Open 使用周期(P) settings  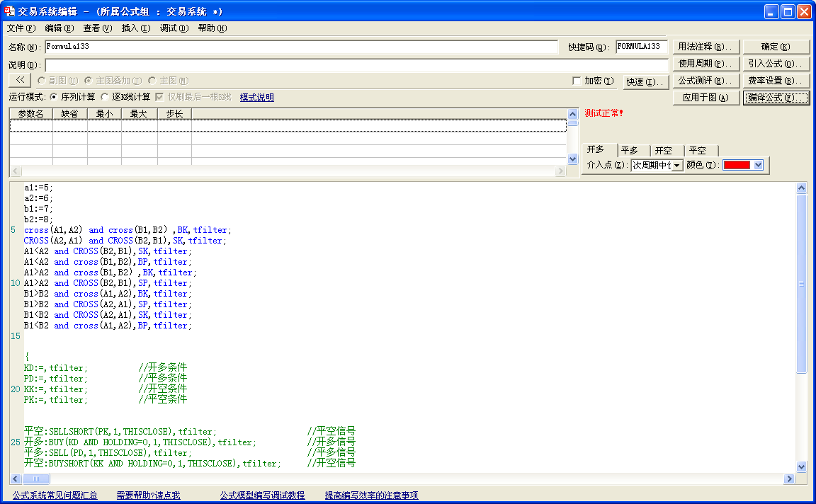(705, 64)
